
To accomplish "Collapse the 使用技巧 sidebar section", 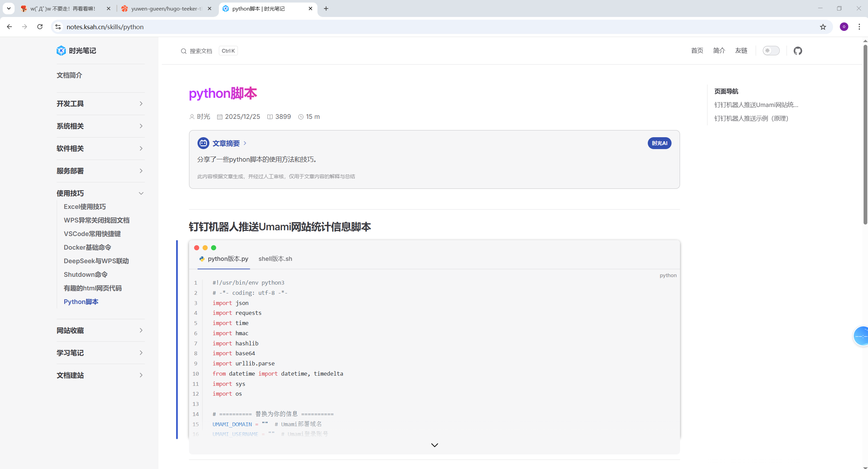I will tap(100, 193).
